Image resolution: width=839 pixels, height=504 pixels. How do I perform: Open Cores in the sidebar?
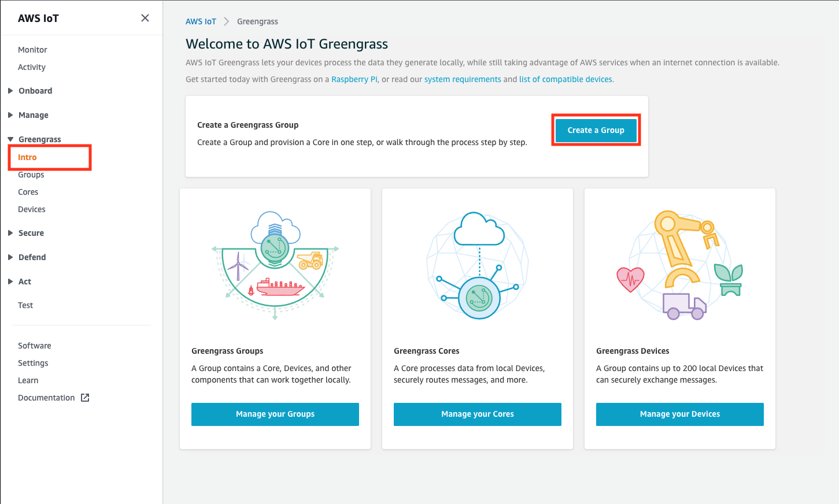tap(28, 192)
